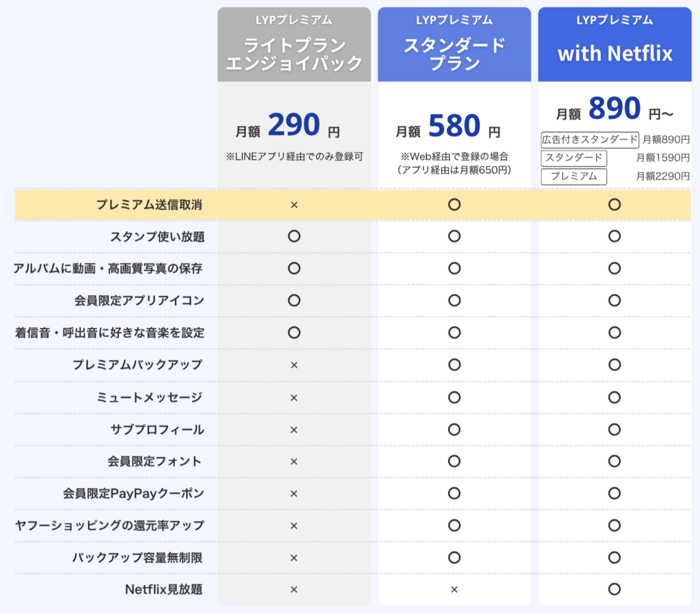Click Standard plan circle for プレミアムバックアップ
The image size is (700, 613).
(454, 365)
